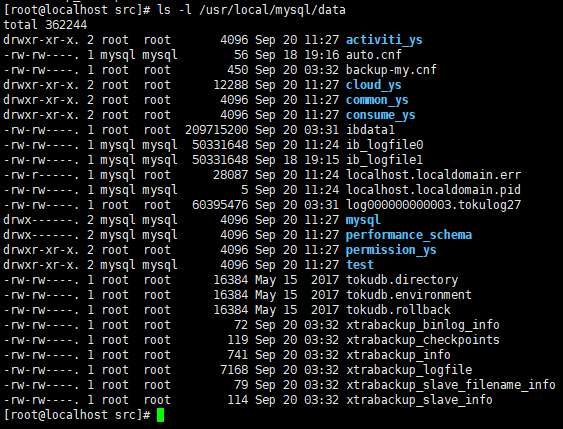Click the xtrabackup_slave_filename_info entry
The width and height of the screenshot is (563, 429).
[451, 385]
